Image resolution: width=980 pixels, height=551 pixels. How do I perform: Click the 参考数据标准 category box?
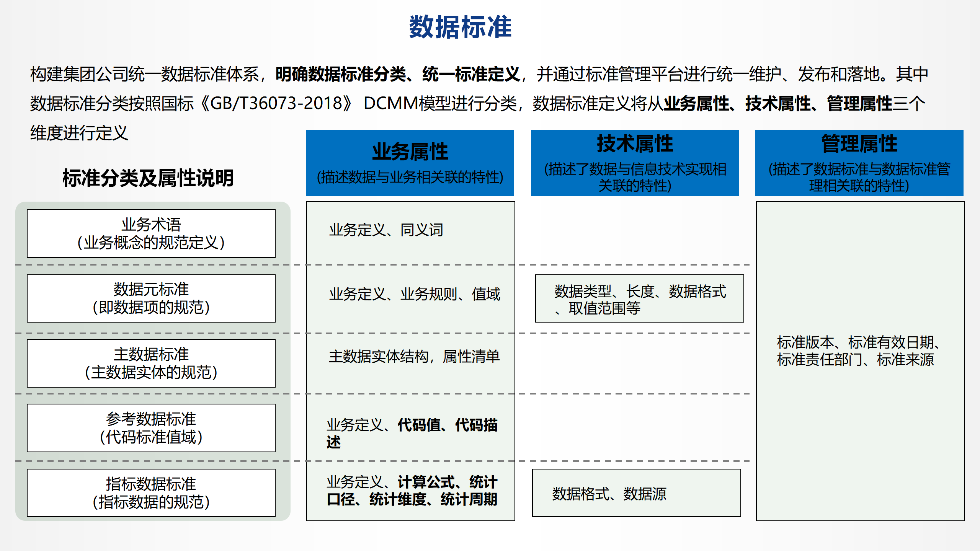tap(151, 428)
